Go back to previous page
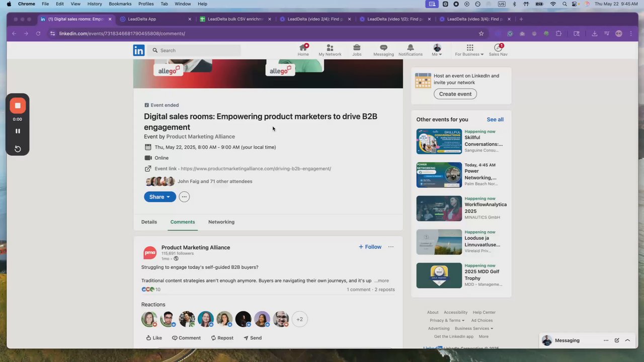This screenshot has width=644, height=362. coord(14,34)
